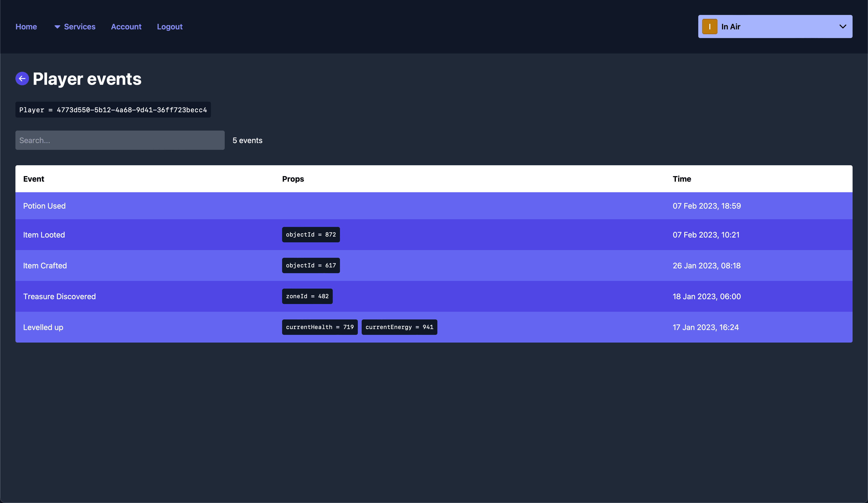Click the Player ID filter tag
868x503 pixels.
click(x=113, y=110)
